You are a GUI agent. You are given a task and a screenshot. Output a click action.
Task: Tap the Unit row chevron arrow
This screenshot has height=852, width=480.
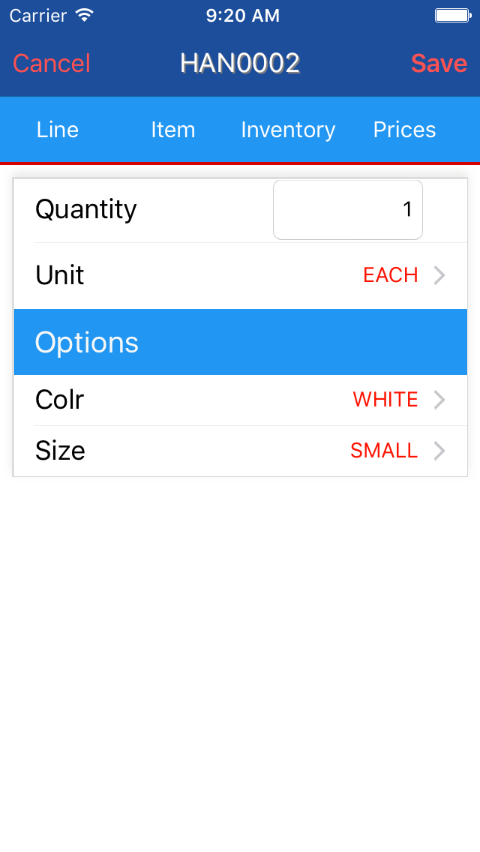pyautogui.click(x=439, y=275)
